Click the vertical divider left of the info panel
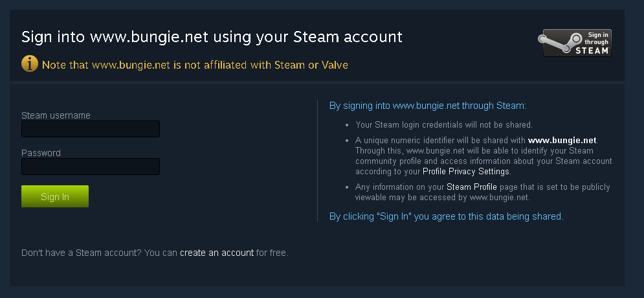The image size is (644, 298). 317,161
